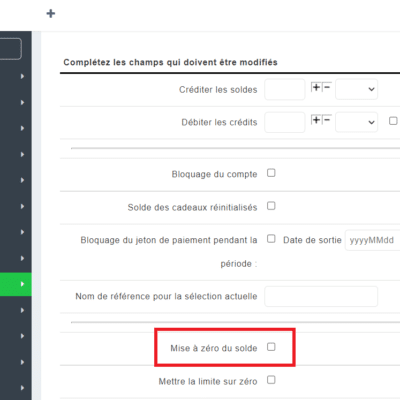
Task: Click the plus sign beside Débiter les crédits
Action: (316, 120)
